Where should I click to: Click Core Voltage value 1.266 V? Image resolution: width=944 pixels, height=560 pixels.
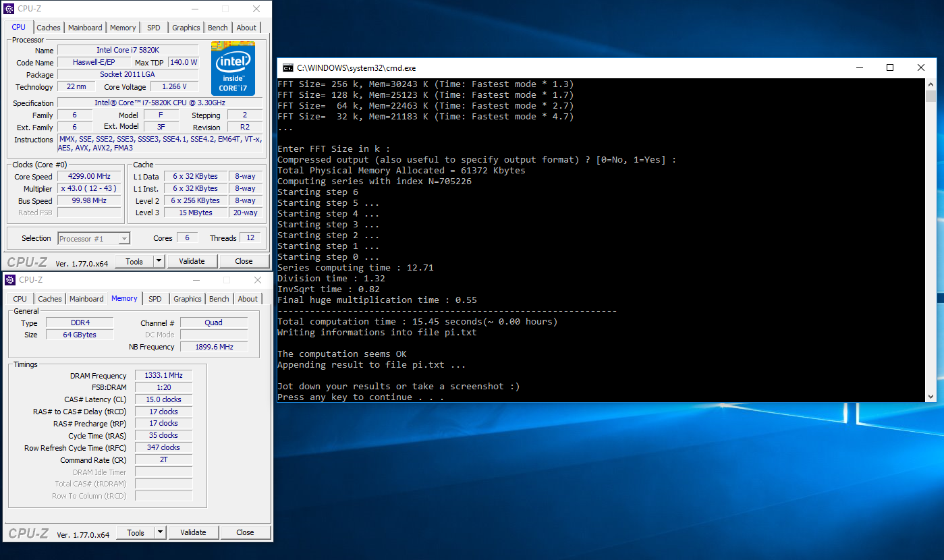(x=175, y=86)
